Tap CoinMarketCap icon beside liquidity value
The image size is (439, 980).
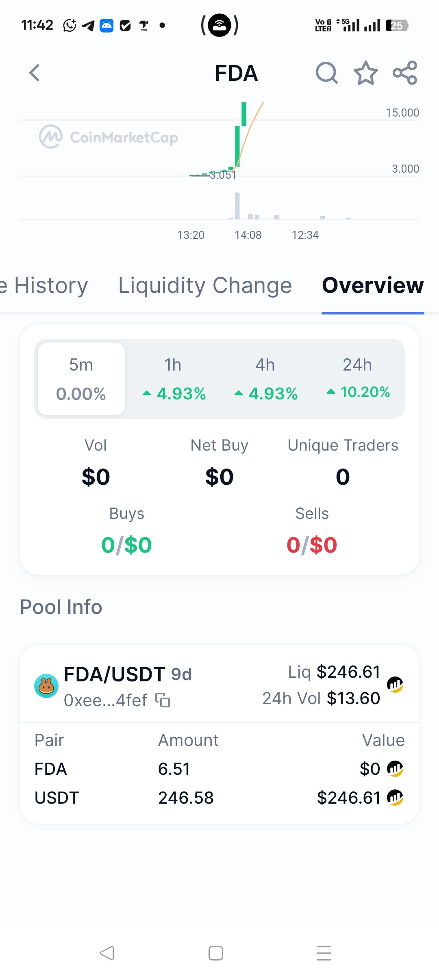395,685
